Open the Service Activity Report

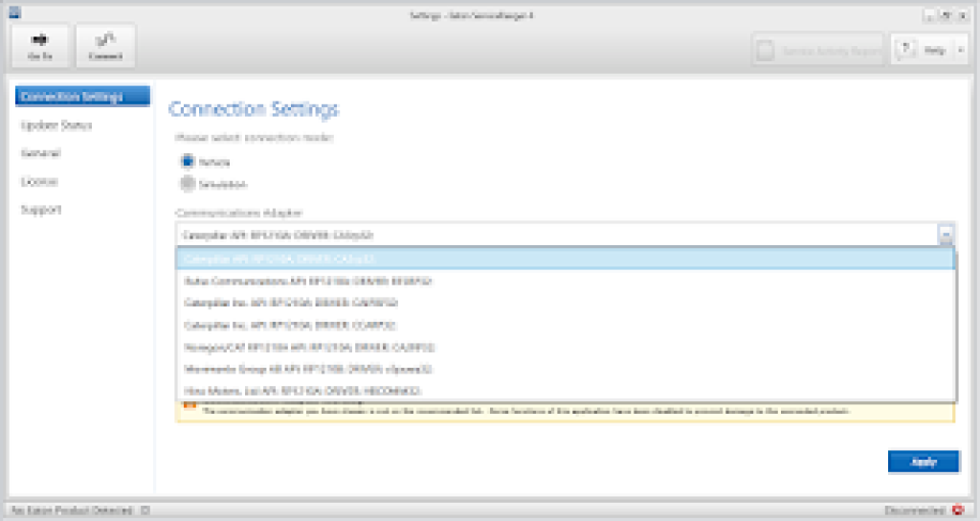818,50
